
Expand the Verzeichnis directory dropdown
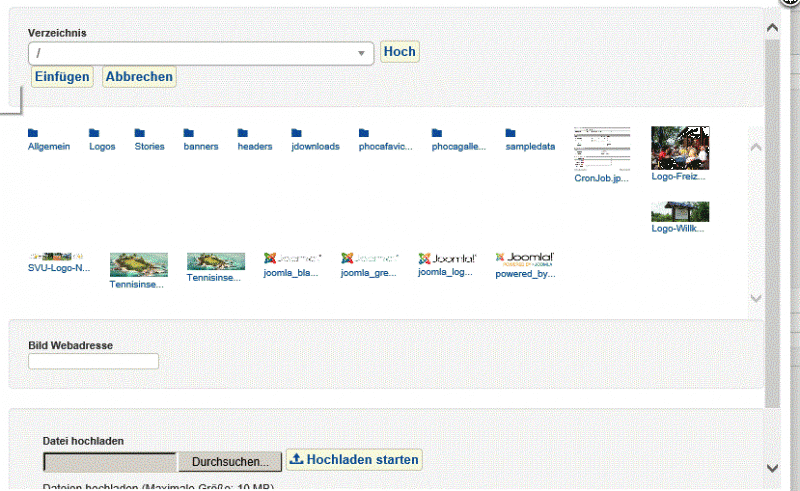[x=361, y=53]
